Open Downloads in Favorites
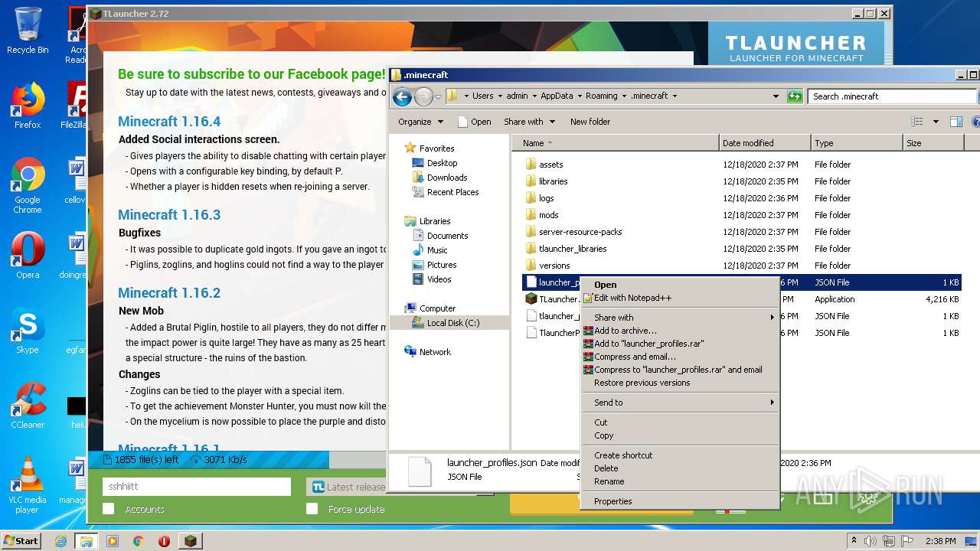The width and height of the screenshot is (980, 551). pyautogui.click(x=447, y=178)
